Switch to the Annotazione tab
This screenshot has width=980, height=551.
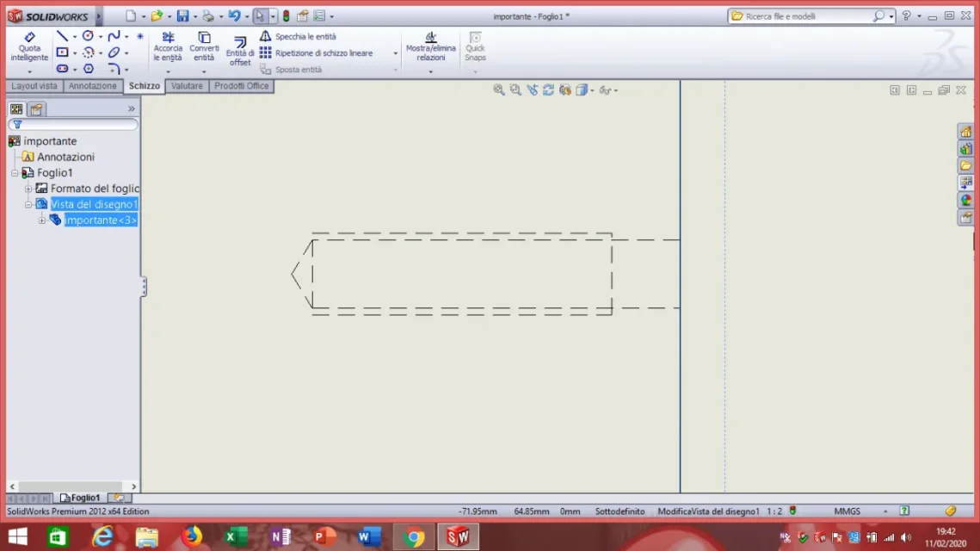(x=93, y=86)
